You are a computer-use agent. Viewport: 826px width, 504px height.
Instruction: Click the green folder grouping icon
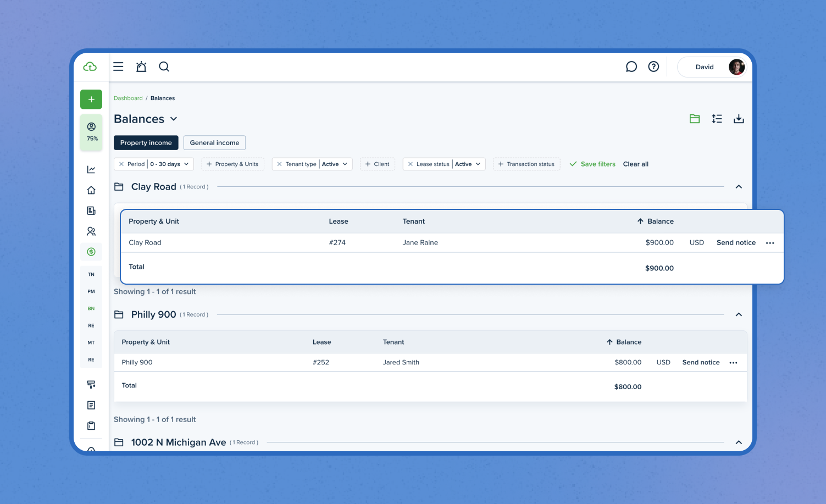coord(695,119)
